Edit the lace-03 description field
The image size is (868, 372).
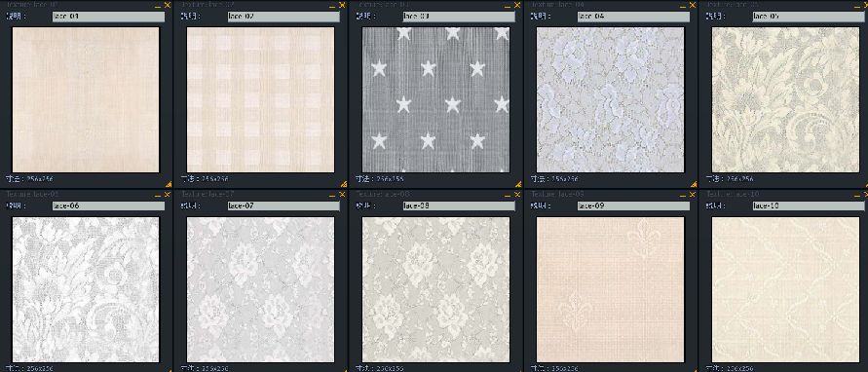[459, 17]
